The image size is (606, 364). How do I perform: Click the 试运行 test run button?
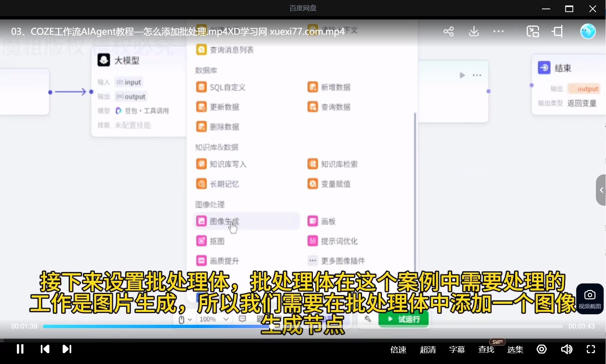pos(403,319)
